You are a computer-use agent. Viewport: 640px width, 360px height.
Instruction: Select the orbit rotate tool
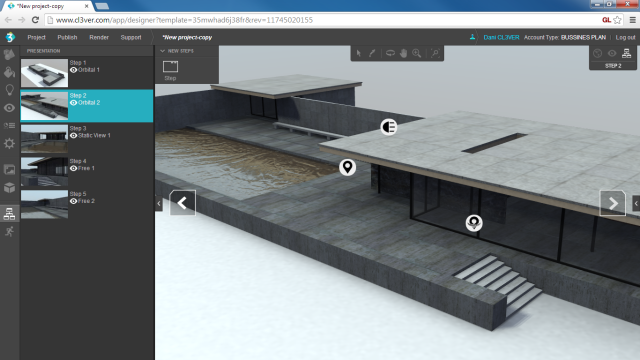(390, 53)
